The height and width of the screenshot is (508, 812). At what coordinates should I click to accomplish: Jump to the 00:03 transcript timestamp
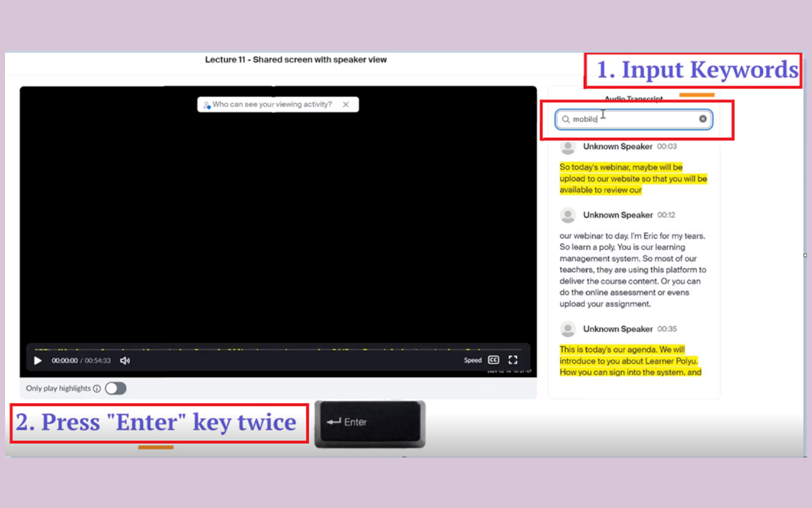(667, 146)
